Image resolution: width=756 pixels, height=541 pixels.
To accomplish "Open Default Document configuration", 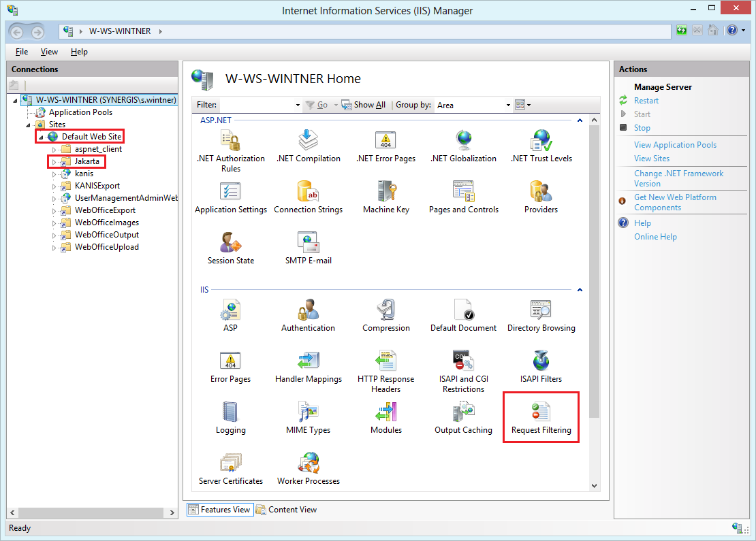I will [463, 315].
